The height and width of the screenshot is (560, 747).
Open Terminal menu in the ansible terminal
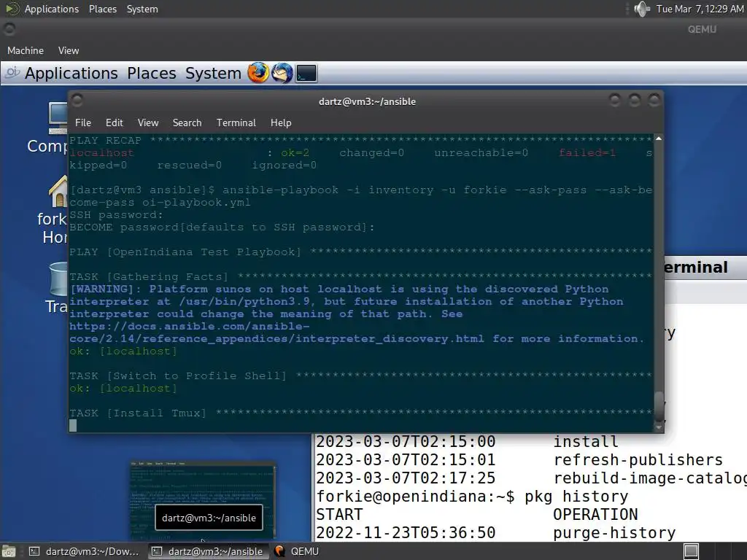click(x=236, y=122)
